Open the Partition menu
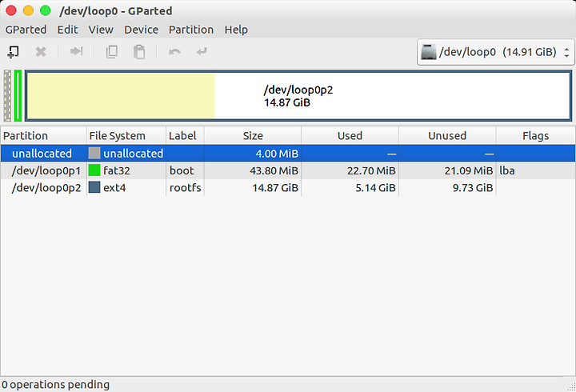This screenshot has width=576, height=392. click(191, 30)
